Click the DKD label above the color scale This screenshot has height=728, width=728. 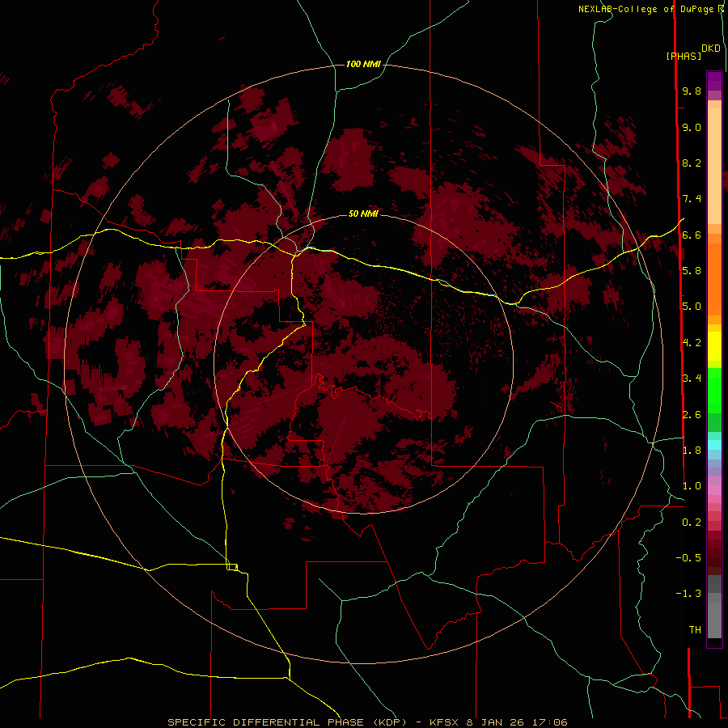(x=711, y=49)
